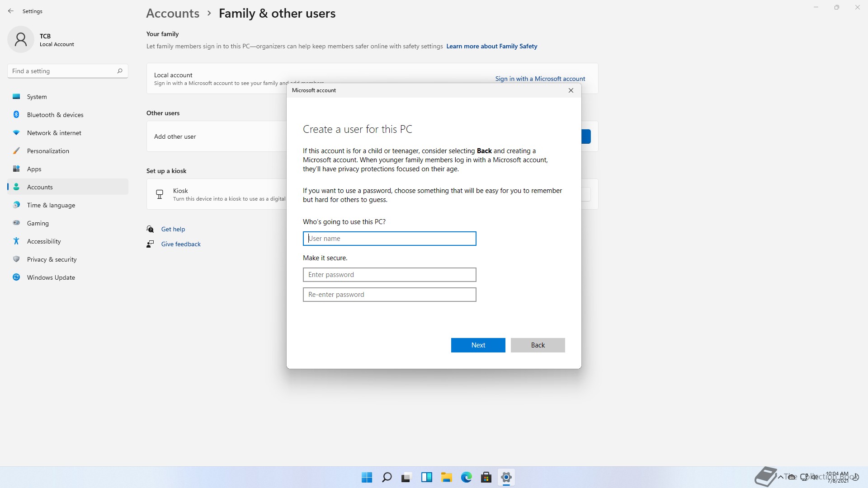Viewport: 868px width, 488px height.
Task: Click Next in Create a user dialog
Action: [x=478, y=345]
